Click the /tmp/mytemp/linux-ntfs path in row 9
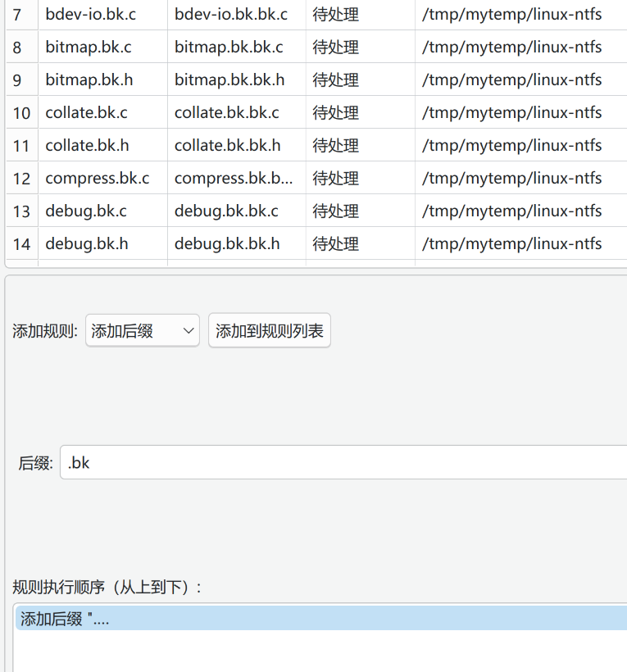Viewport: 627px width, 672px height. point(521,79)
